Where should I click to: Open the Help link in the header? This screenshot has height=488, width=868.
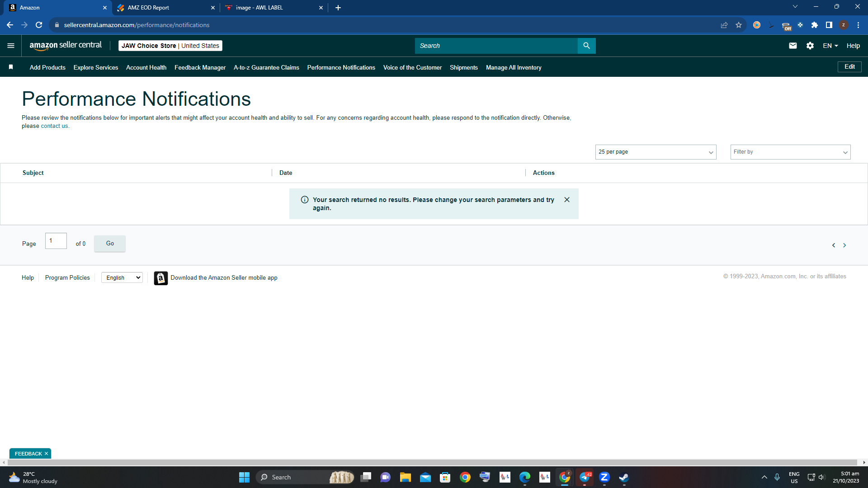tap(853, 46)
